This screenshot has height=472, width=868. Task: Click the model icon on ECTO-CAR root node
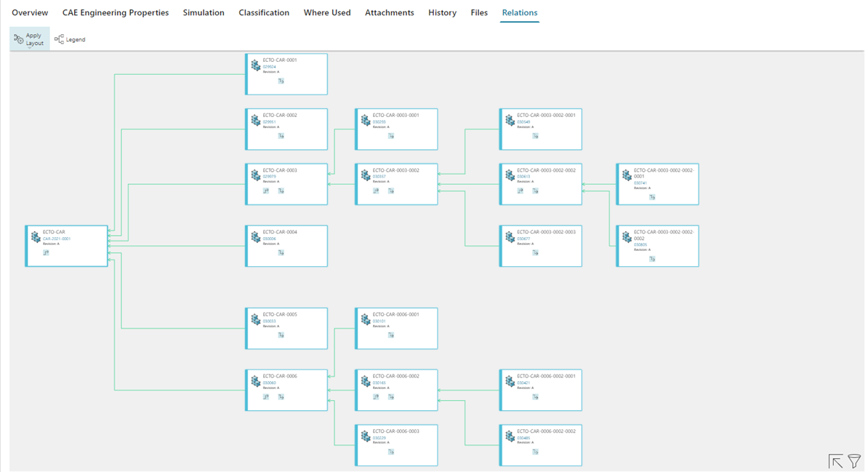click(x=36, y=237)
